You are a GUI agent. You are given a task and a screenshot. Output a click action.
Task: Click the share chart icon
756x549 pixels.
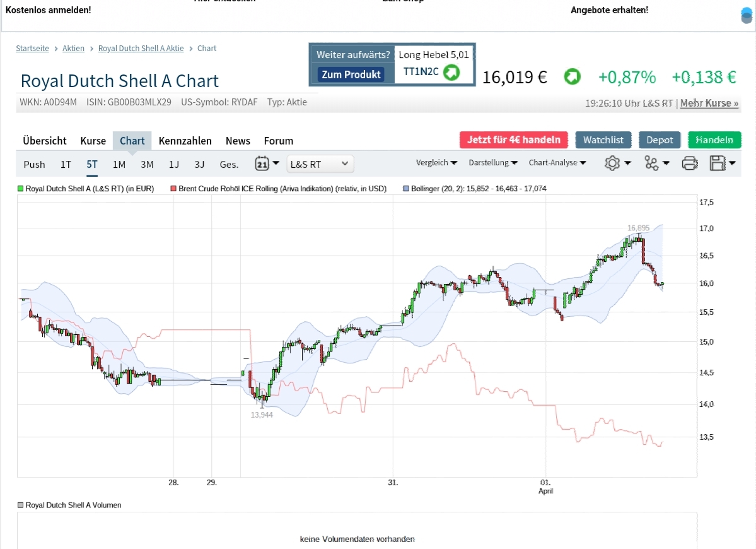click(x=651, y=163)
